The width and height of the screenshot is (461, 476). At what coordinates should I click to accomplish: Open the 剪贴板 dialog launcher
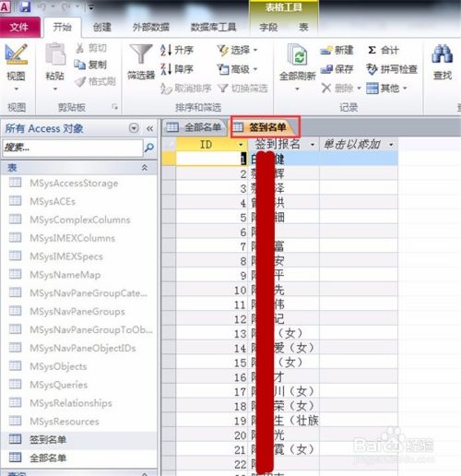[115, 107]
